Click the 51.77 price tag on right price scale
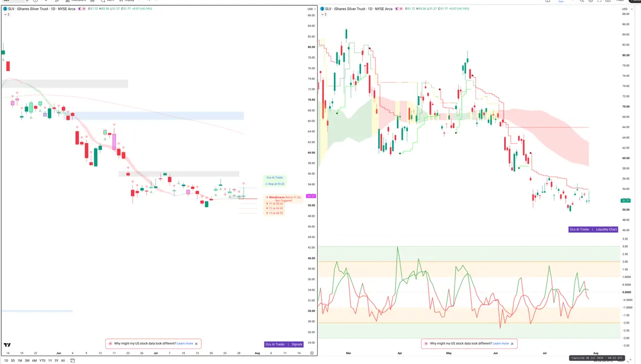The width and height of the screenshot is (641, 364). coord(626,200)
